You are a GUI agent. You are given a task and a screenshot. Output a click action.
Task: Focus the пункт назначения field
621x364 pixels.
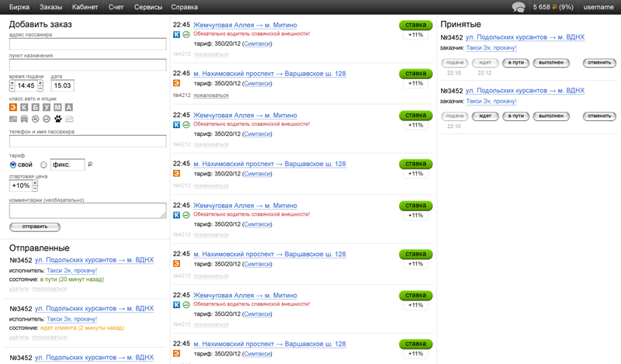[x=88, y=65]
